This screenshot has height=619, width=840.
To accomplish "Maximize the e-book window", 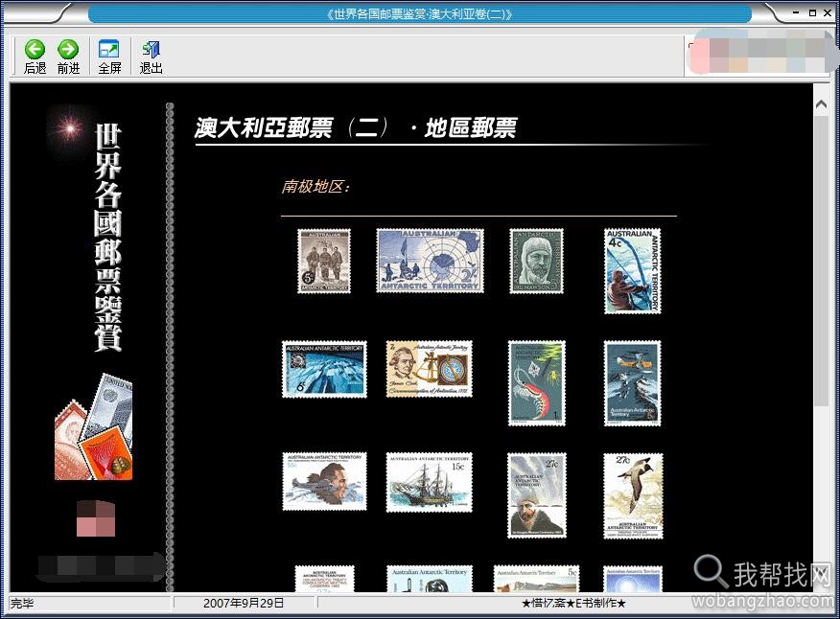I will pyautogui.click(x=813, y=12).
